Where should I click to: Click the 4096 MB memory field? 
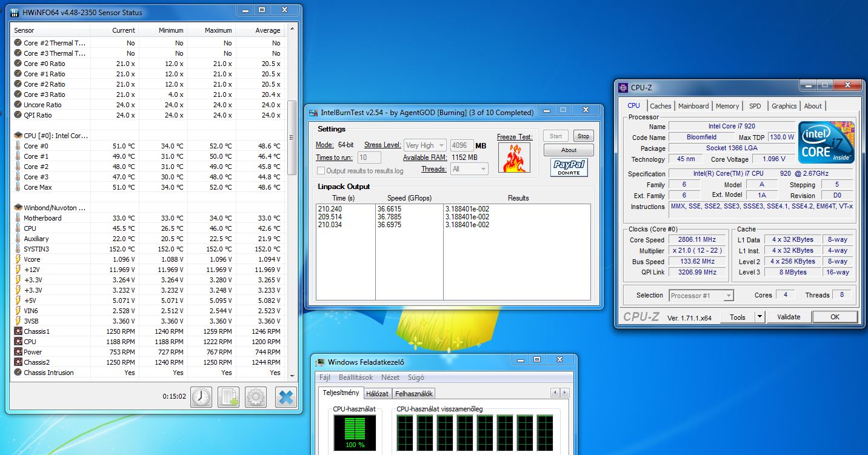[x=462, y=145]
